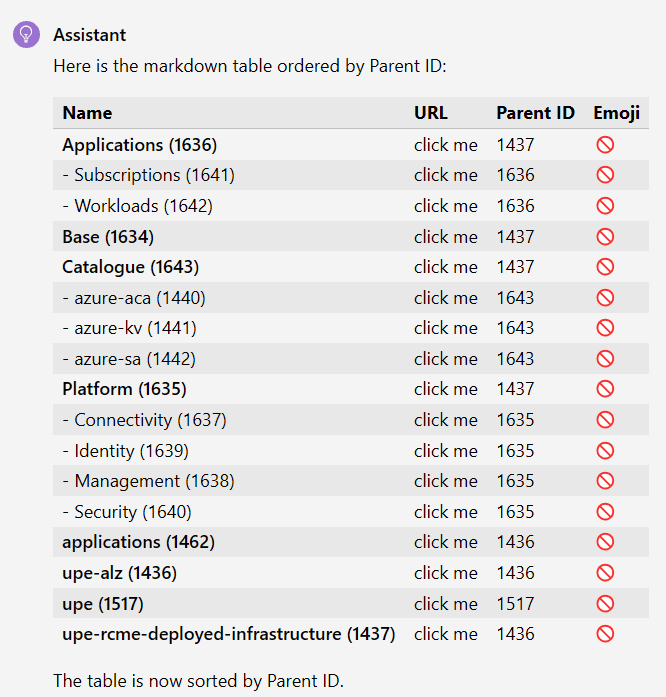Click the Assistant lightbulb avatar icon
This screenshot has height=697, width=666.
[x=26, y=34]
